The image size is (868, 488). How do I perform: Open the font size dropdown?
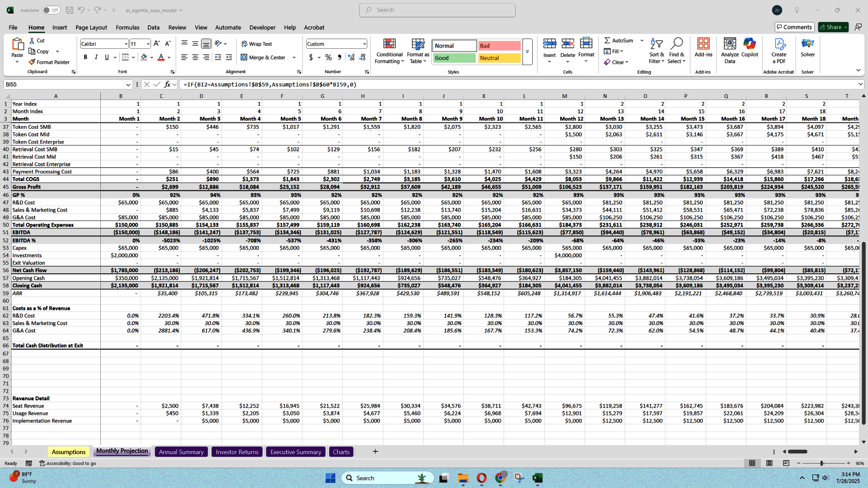coord(148,44)
